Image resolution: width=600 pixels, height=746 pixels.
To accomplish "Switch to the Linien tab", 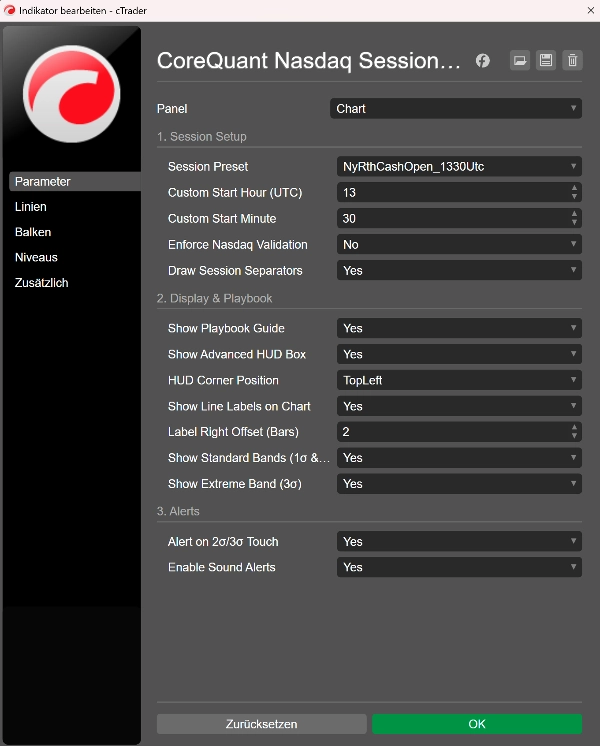I will (x=30, y=207).
